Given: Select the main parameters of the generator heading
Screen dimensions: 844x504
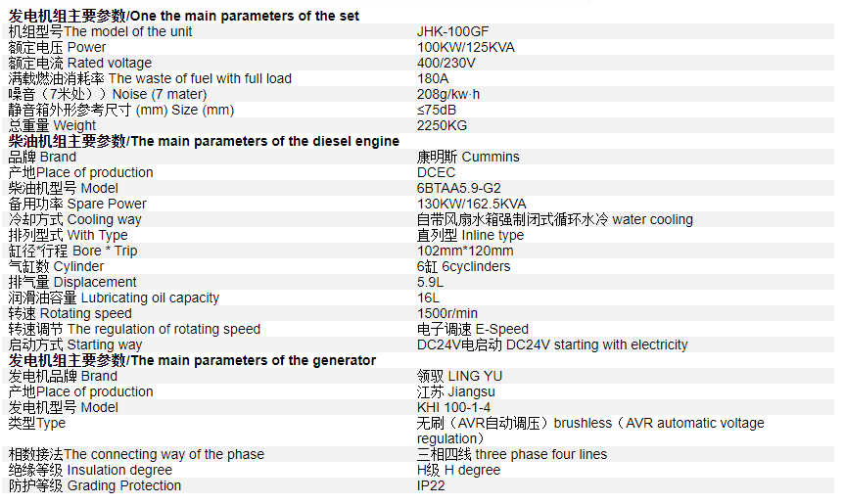Looking at the screenshot, I should point(192,360).
